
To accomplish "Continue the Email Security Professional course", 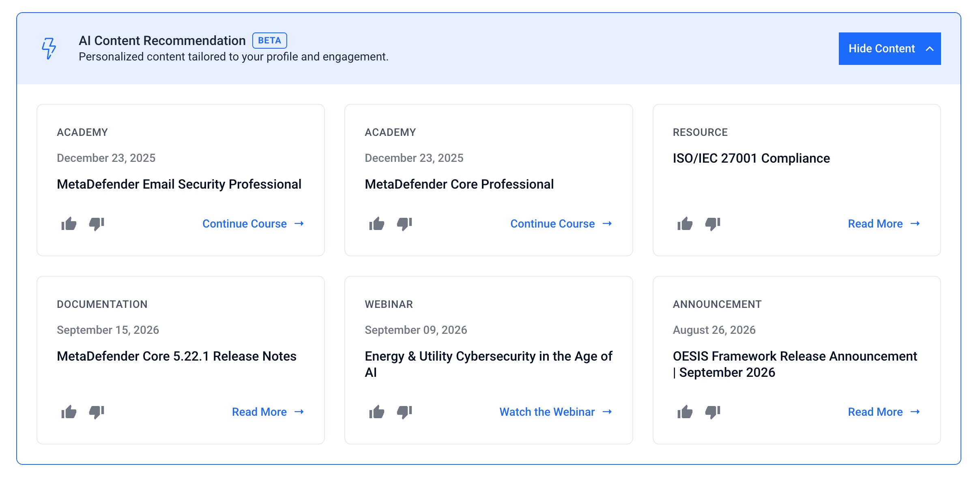I will pyautogui.click(x=253, y=223).
